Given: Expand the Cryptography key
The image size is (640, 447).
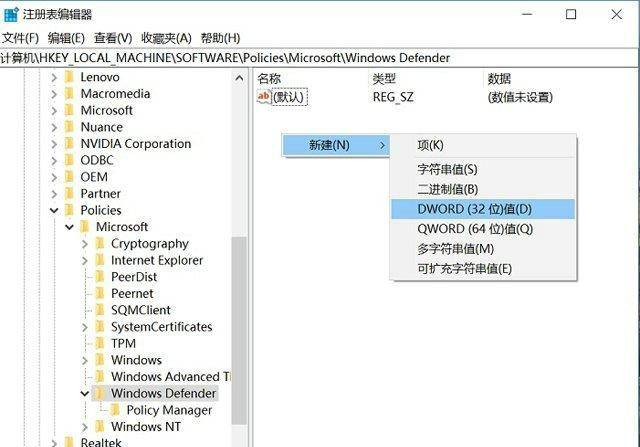Looking at the screenshot, I should (84, 244).
